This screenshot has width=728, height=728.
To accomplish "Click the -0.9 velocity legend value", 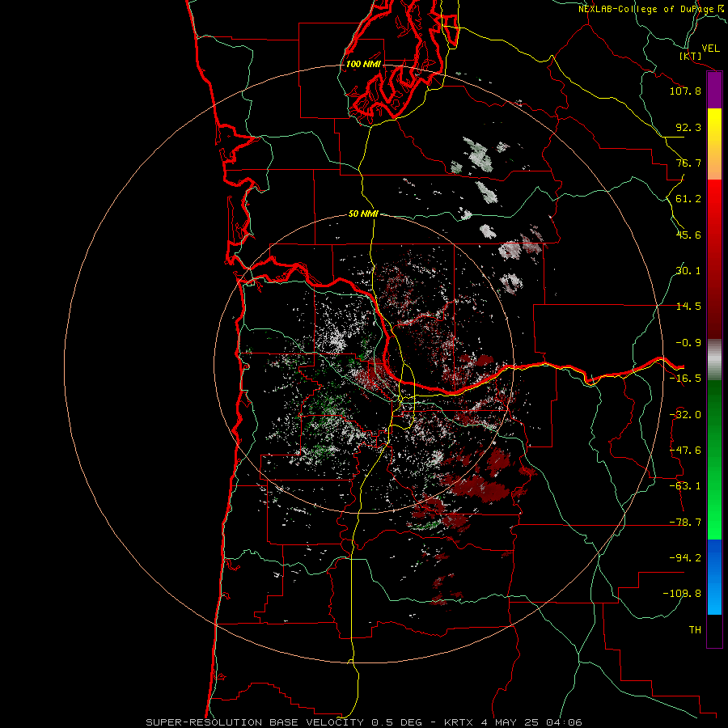I will 688,343.
